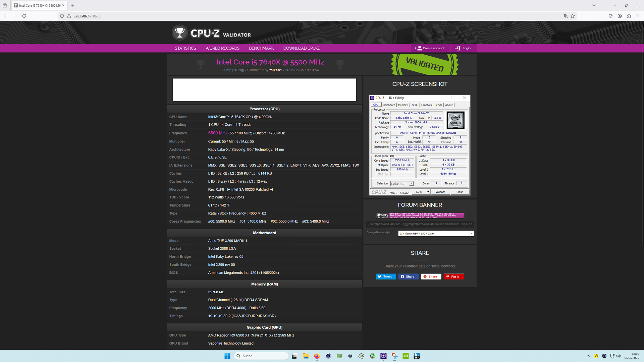Close the Intel Core i5 7640X tab

click(63, 5)
